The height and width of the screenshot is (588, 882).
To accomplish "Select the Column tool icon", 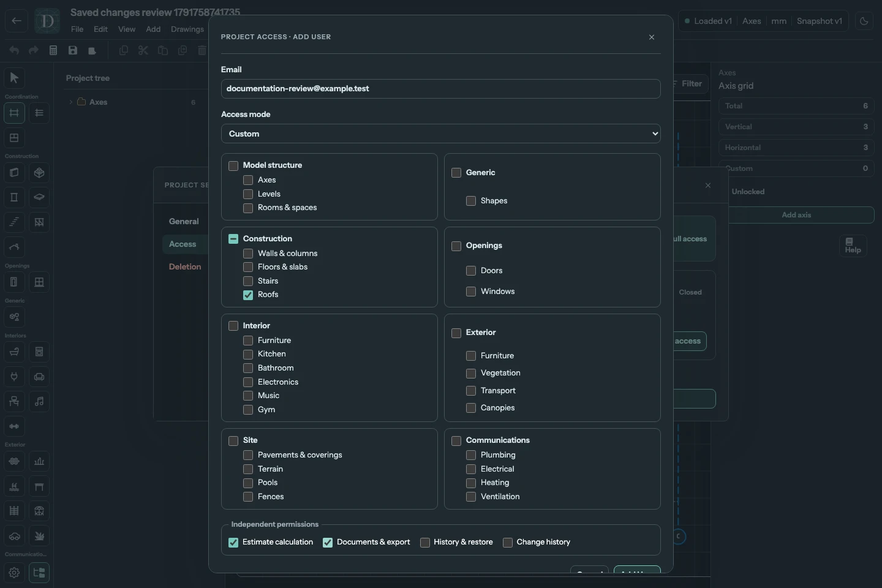I will (14, 197).
